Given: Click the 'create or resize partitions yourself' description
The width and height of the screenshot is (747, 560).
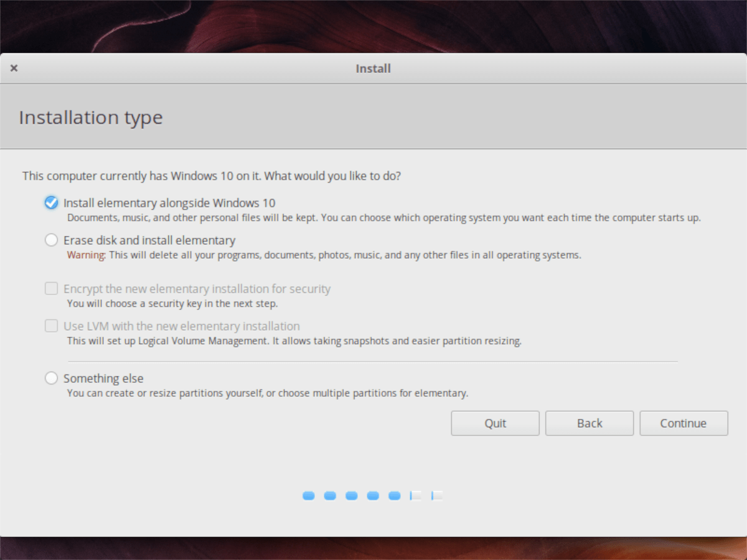Looking at the screenshot, I should pos(268,393).
